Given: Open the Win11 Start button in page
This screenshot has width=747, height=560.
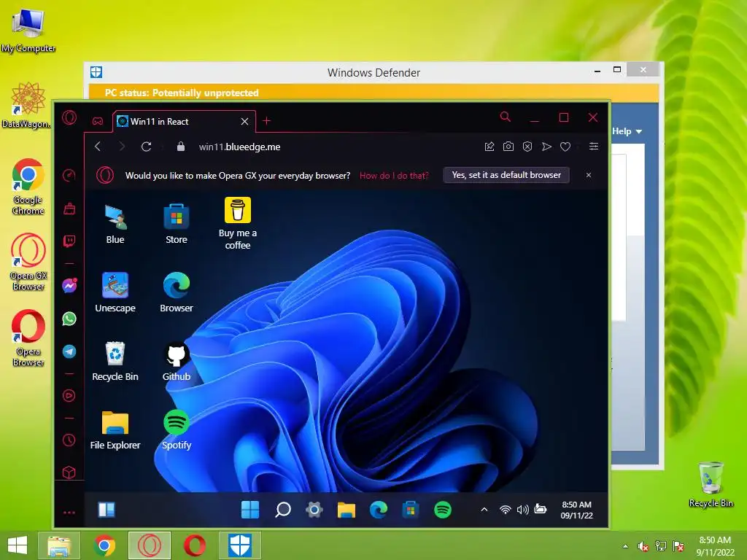Looking at the screenshot, I should pyautogui.click(x=250, y=510).
